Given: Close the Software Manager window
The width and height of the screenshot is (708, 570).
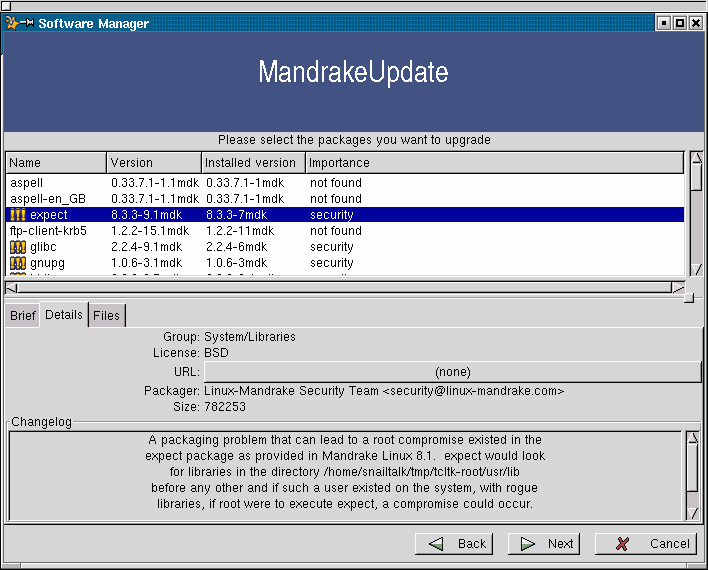Looking at the screenshot, I should click(x=696, y=23).
